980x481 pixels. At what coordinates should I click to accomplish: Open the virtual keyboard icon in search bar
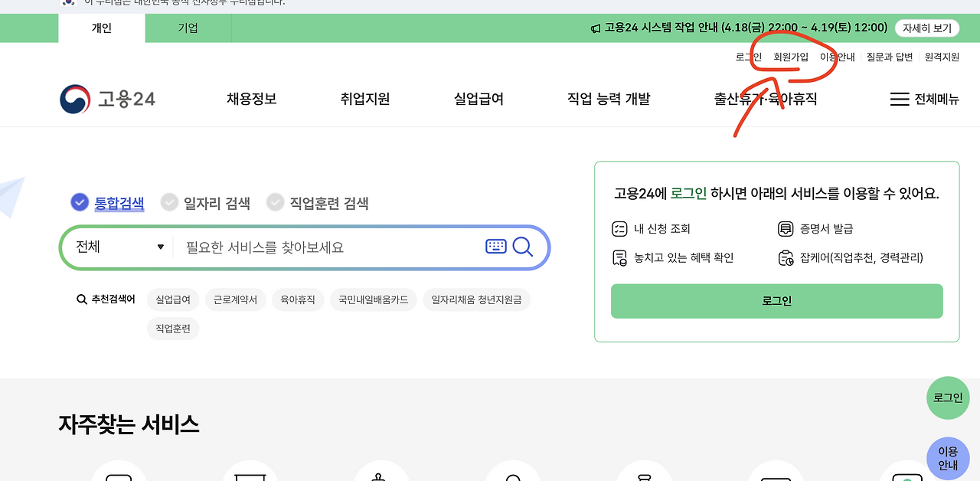pos(496,247)
